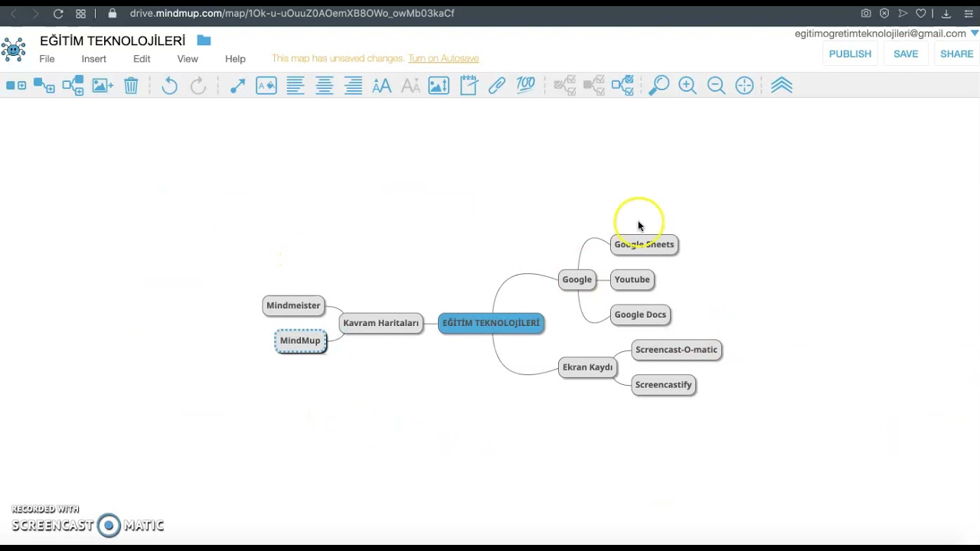The width and height of the screenshot is (980, 551).
Task: Delete selected node with trash icon
Action: click(x=131, y=86)
